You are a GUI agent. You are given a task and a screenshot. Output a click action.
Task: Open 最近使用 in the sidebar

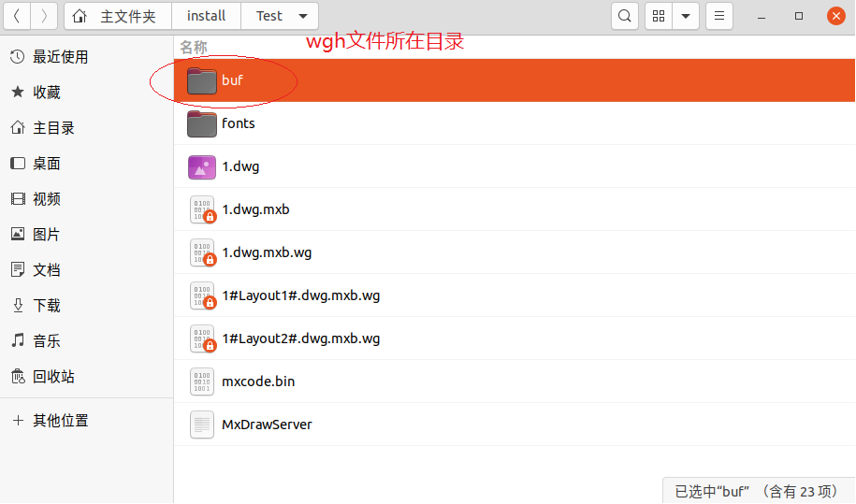(87, 57)
